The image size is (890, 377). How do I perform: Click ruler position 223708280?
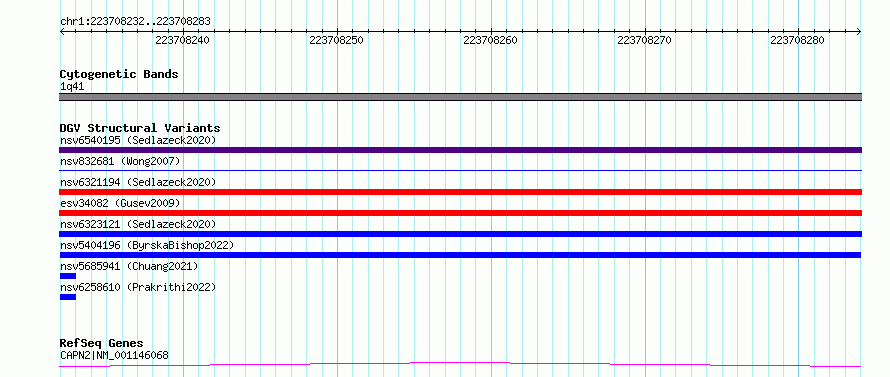click(x=797, y=40)
